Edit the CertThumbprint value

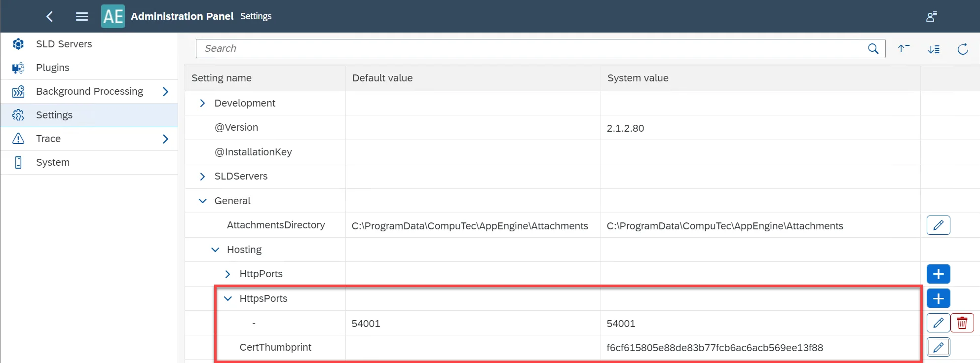tap(938, 347)
